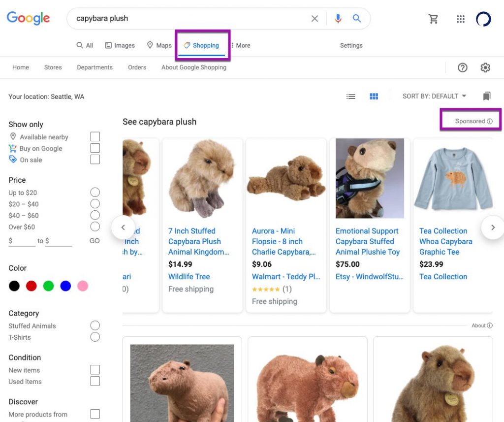Apply the price range with GO
The height and width of the screenshot is (422, 504).
coord(94,241)
